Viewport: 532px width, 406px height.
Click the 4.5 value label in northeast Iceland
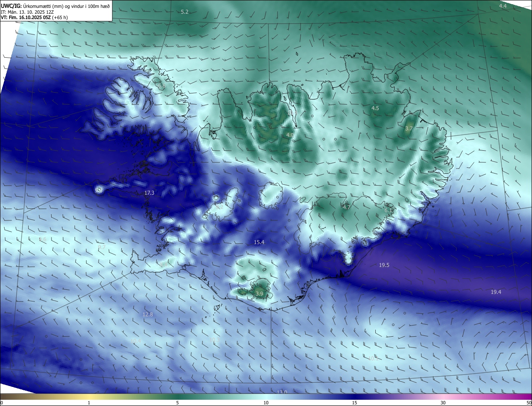[375, 108]
